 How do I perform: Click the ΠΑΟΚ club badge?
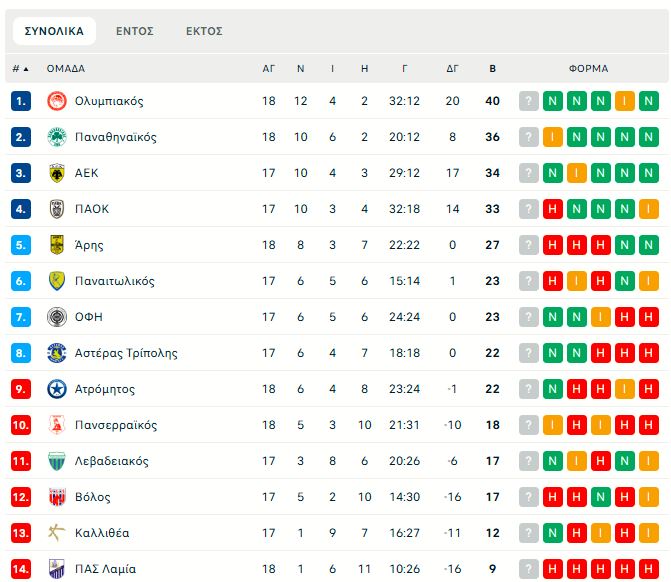(x=56, y=209)
